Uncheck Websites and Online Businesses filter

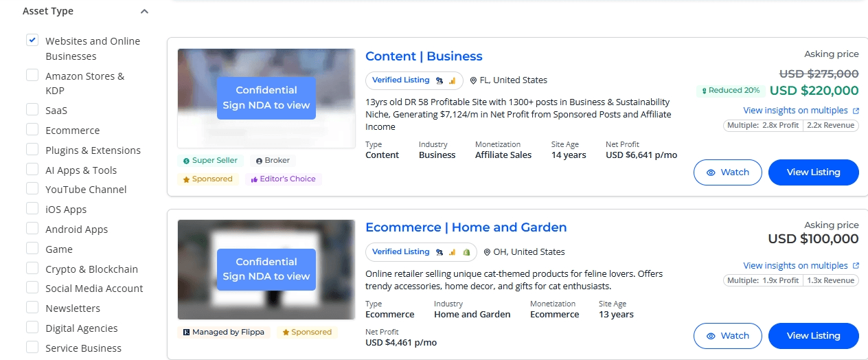pyautogui.click(x=32, y=40)
